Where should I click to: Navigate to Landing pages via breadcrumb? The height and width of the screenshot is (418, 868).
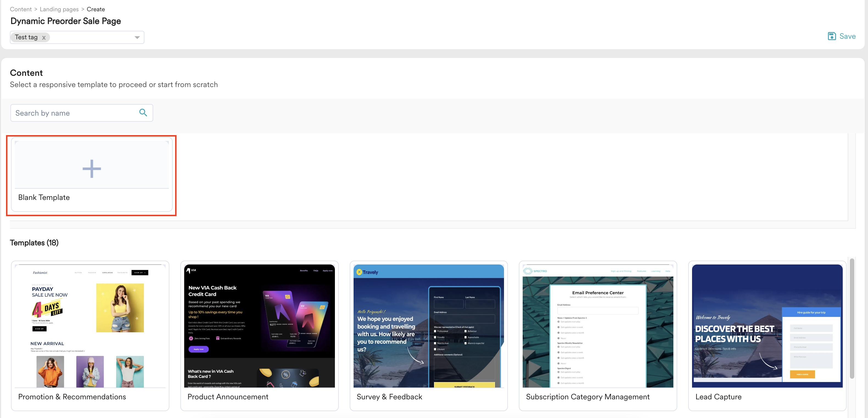click(x=59, y=9)
